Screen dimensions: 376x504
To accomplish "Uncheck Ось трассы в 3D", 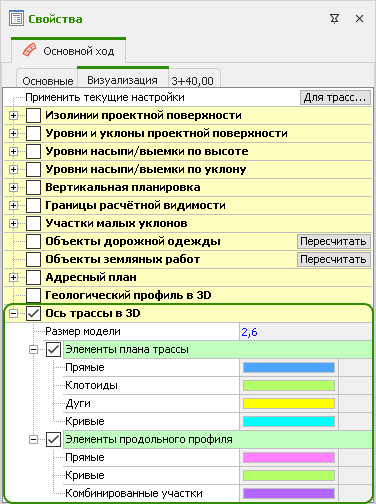I will pyautogui.click(x=33, y=314).
